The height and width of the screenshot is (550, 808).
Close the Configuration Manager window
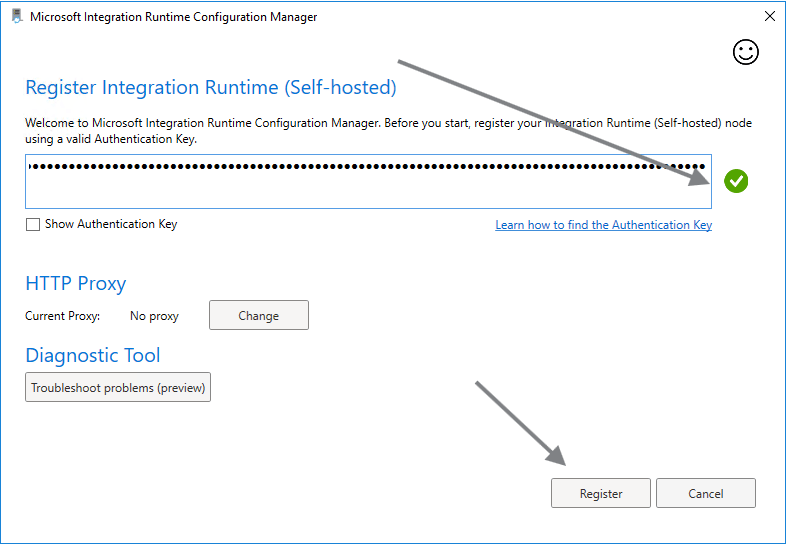pos(769,17)
